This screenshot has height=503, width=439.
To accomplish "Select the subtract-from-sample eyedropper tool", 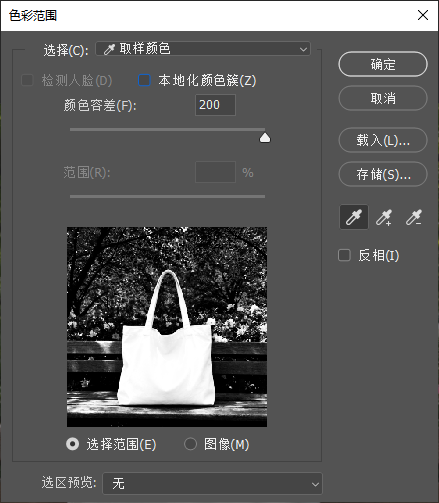I will click(414, 217).
